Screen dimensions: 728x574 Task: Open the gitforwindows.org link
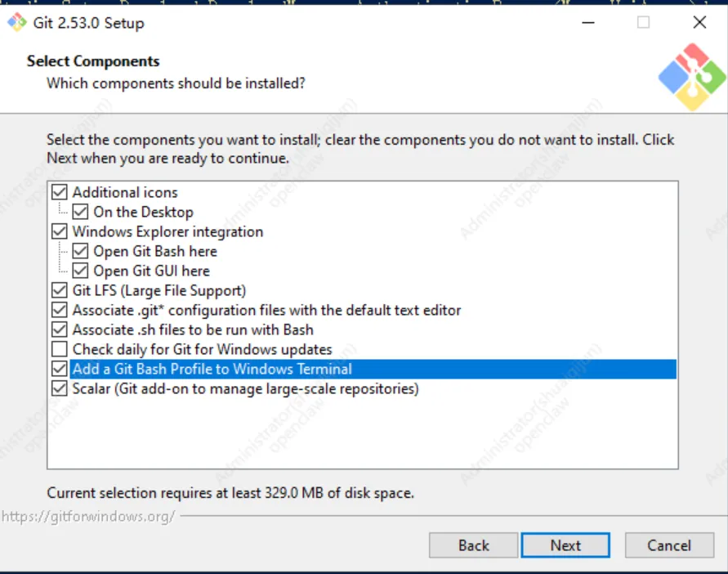click(x=88, y=517)
